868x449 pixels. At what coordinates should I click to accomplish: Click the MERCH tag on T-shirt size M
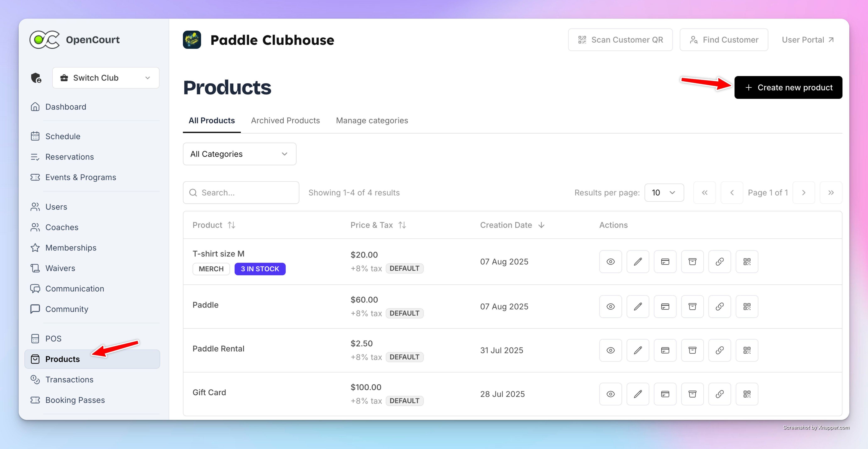[211, 269]
